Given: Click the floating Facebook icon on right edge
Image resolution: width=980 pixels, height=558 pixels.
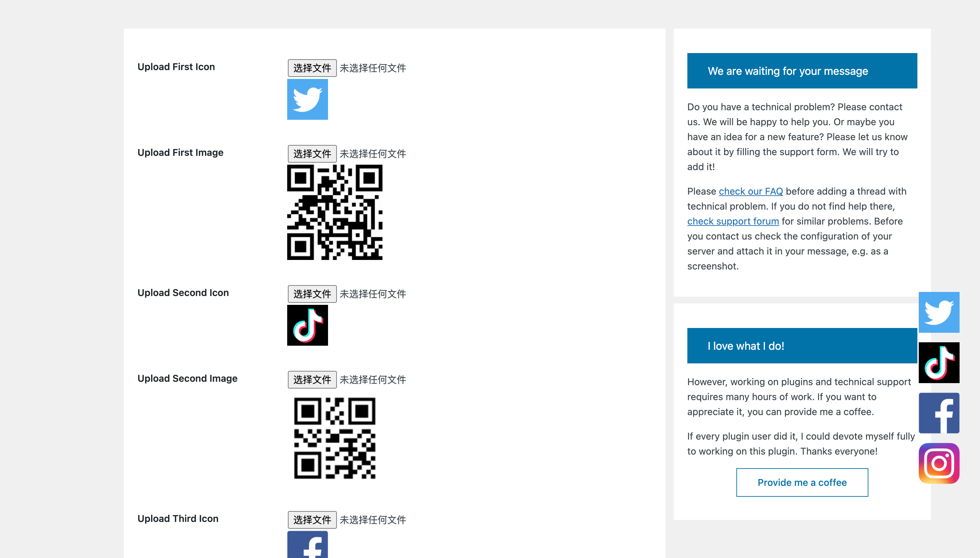Looking at the screenshot, I should click(938, 413).
